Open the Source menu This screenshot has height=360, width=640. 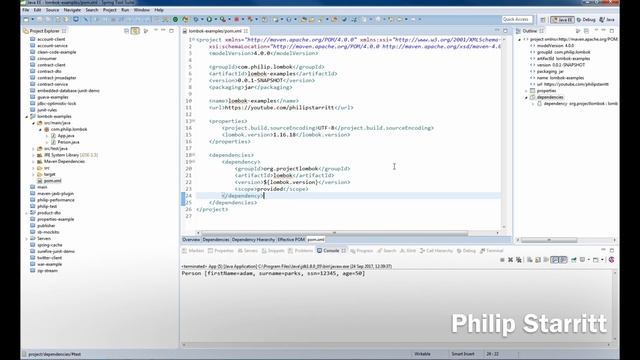pyautogui.click(x=52, y=10)
